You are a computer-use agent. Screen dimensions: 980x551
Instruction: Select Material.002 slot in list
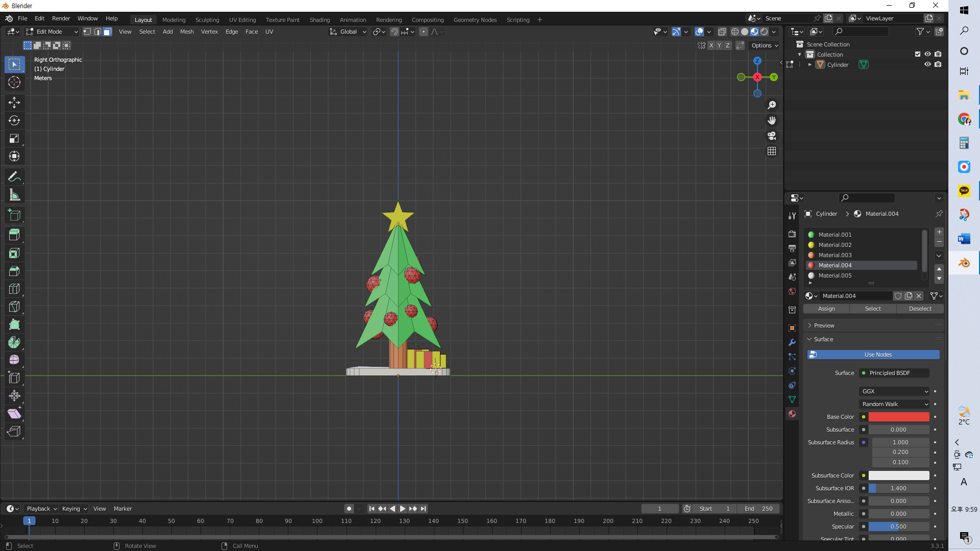pos(835,245)
